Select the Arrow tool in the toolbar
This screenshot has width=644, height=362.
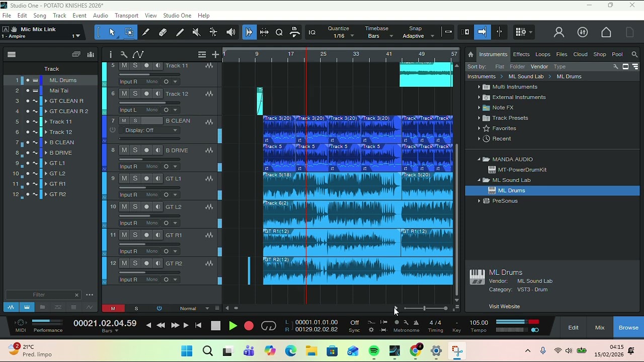[x=112, y=32]
